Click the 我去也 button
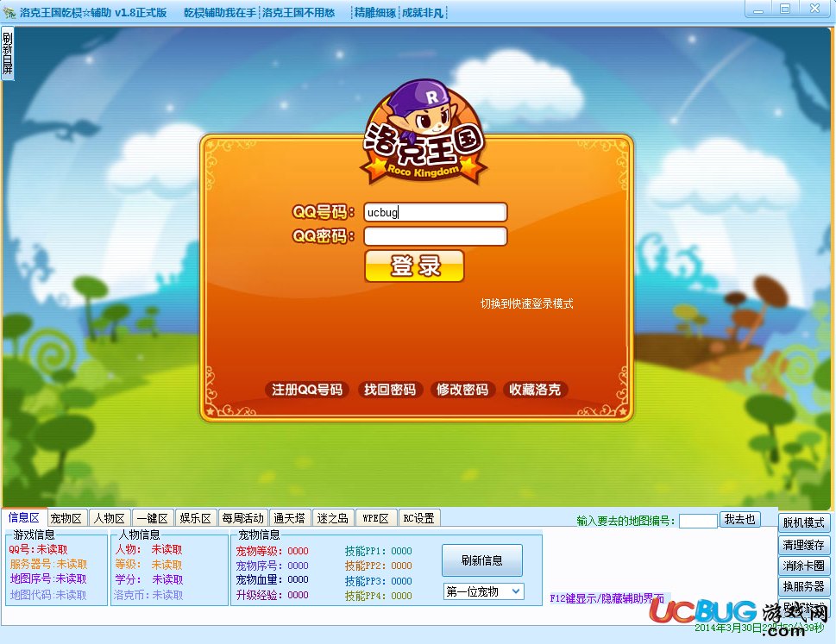836x644 pixels. (740, 519)
